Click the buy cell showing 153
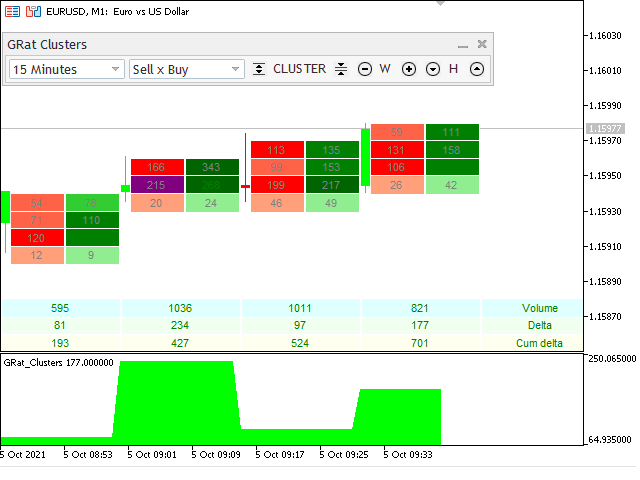Screen dimensions: 640x480 pyautogui.click(x=332, y=167)
